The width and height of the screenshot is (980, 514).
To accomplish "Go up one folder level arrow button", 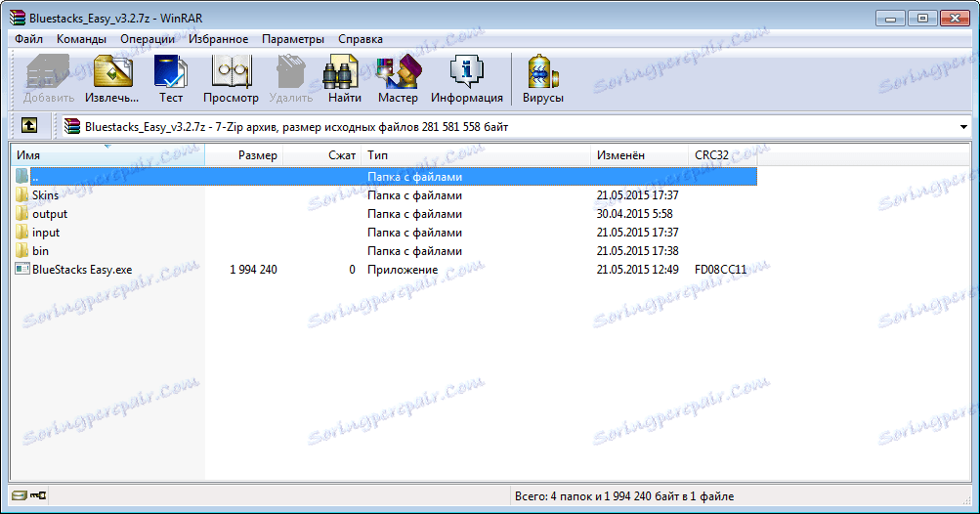I will (x=29, y=126).
